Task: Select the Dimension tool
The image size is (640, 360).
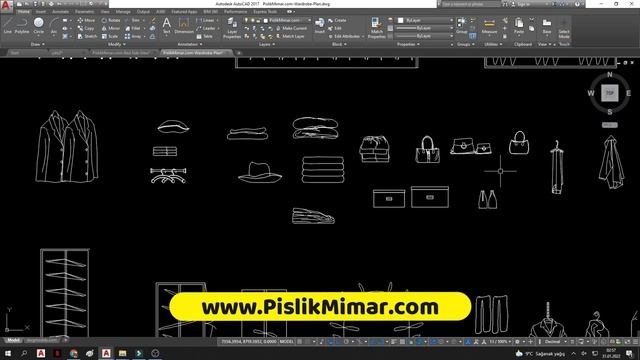Action: [x=184, y=25]
